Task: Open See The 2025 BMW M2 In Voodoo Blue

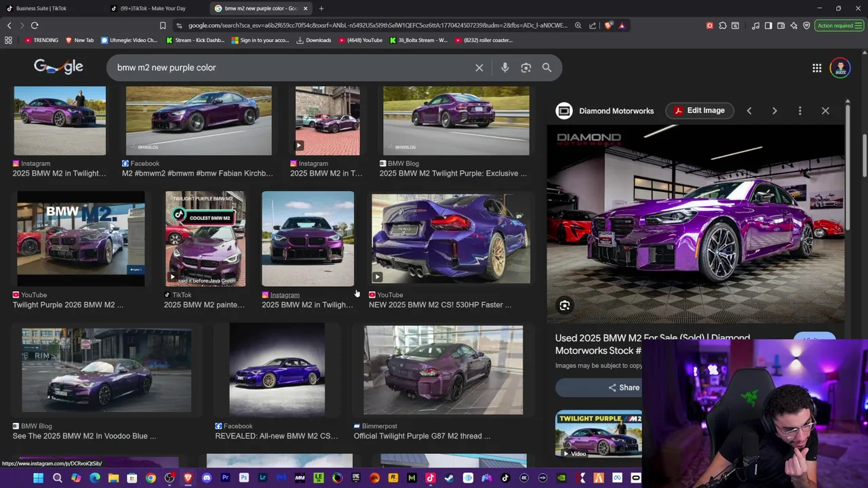Action: point(106,370)
